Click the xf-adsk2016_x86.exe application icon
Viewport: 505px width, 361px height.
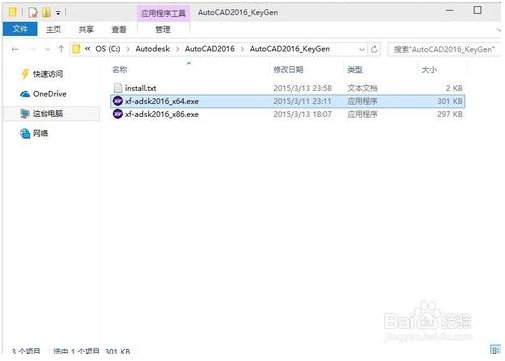point(118,114)
